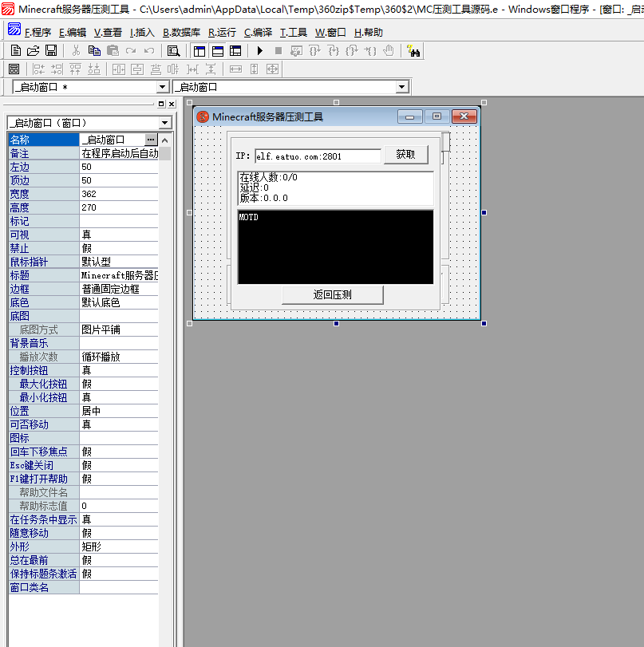Paste clipboard contents from toolbar
The width and height of the screenshot is (644, 647).
[x=113, y=51]
